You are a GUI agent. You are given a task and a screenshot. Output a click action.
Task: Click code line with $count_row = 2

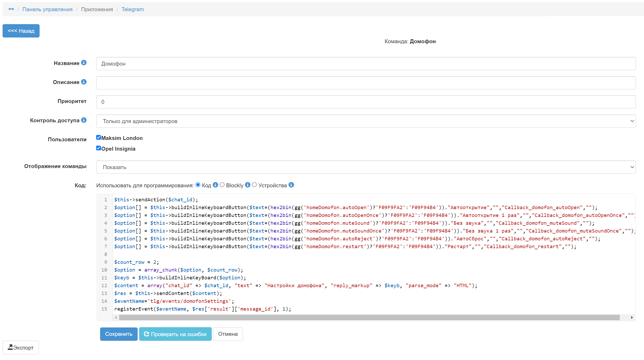point(137,262)
